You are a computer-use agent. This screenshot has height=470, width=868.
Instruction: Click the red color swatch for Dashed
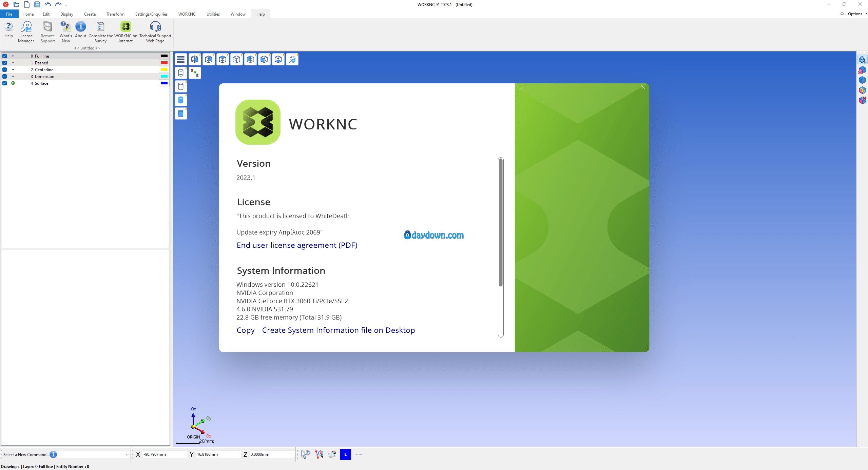164,63
